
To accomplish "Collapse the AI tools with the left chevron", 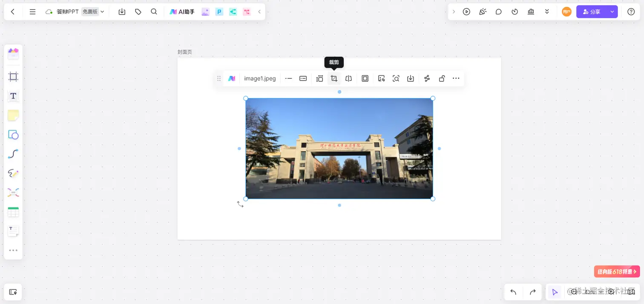I will point(259,12).
